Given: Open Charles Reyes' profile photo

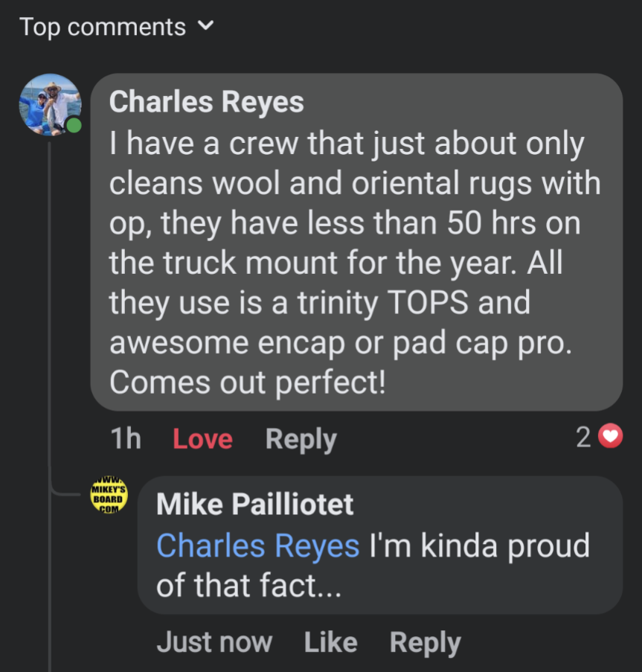Looking at the screenshot, I should (49, 105).
